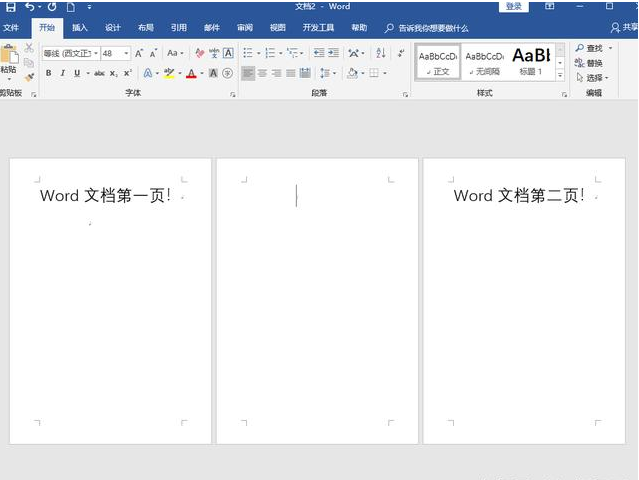Image resolution: width=639 pixels, height=480 pixels.
Task: Switch to the 插入 ribbon tab
Action: 80,28
